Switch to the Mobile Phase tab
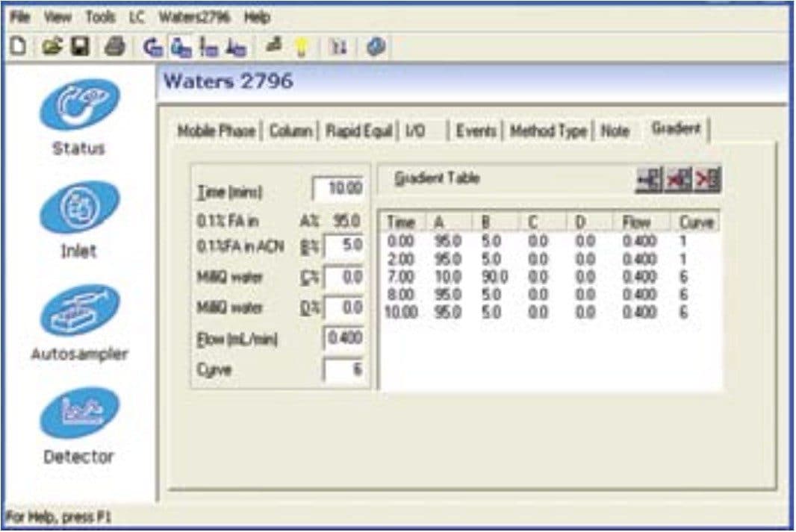This screenshot has width=796, height=532. click(217, 131)
